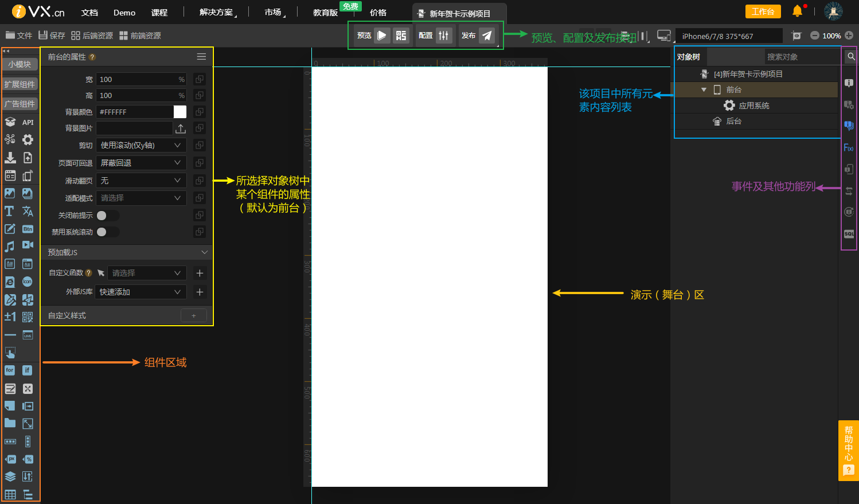Click the preview play icon
This screenshot has height=504, width=859.
point(382,36)
